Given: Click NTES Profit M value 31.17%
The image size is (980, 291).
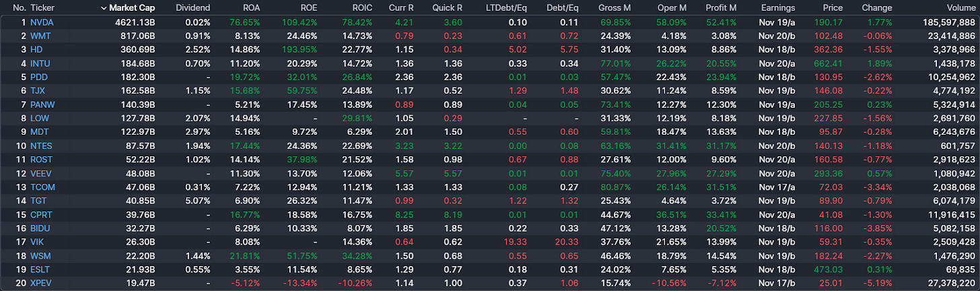Looking at the screenshot, I should 722,145.
